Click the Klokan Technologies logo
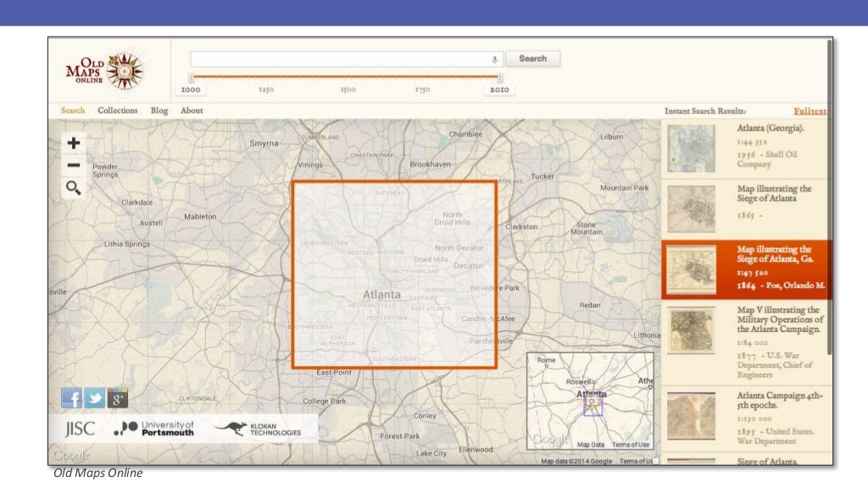This screenshot has width=868, height=488. click(258, 429)
